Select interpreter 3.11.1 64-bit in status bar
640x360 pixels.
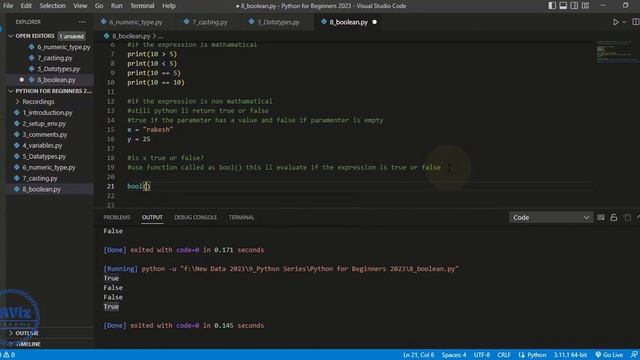point(570,355)
